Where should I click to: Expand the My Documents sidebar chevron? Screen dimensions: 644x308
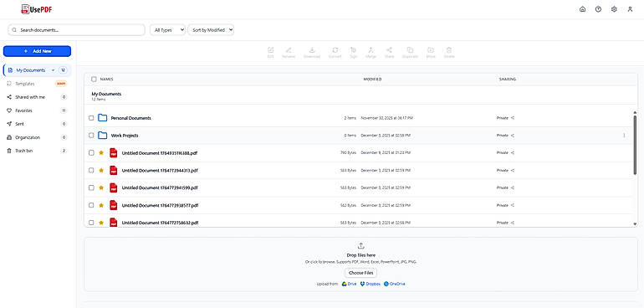[53, 70]
